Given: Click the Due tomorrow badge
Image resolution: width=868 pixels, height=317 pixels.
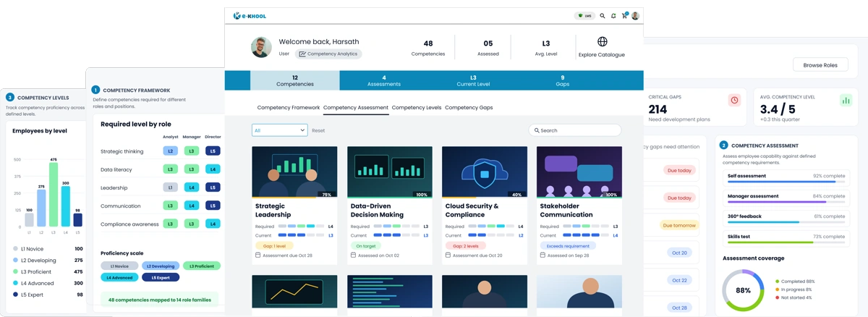Looking at the screenshot, I should tap(679, 225).
